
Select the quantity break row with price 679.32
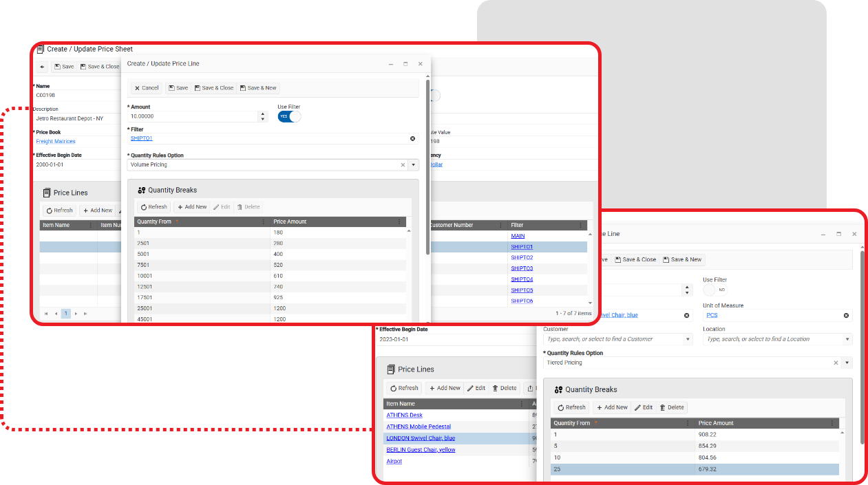pyautogui.click(x=695, y=469)
